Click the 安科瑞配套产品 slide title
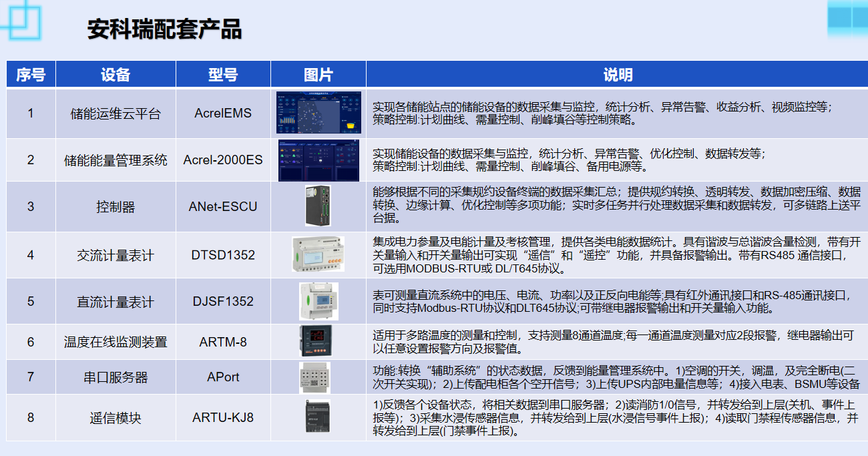This screenshot has width=868, height=456. (164, 29)
